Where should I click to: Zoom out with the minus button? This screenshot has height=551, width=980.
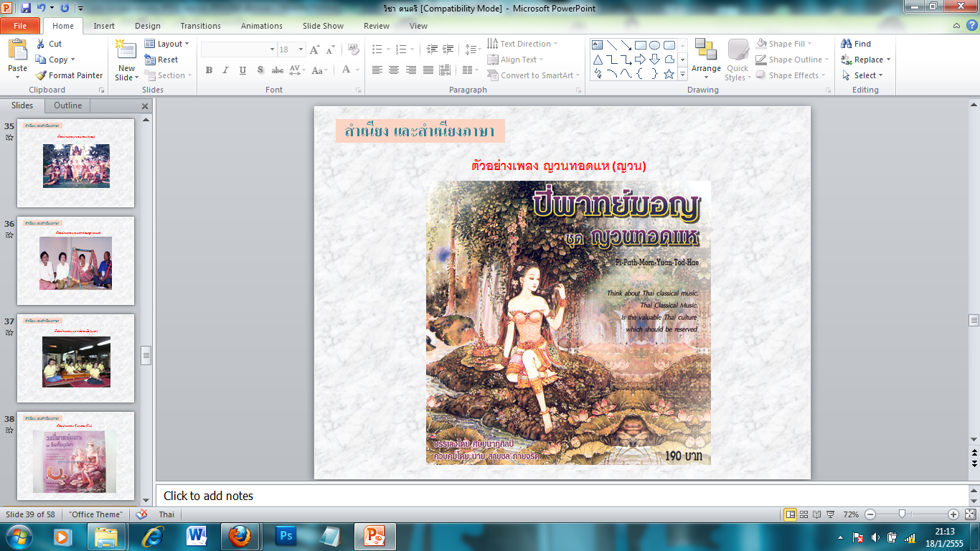[x=870, y=514]
